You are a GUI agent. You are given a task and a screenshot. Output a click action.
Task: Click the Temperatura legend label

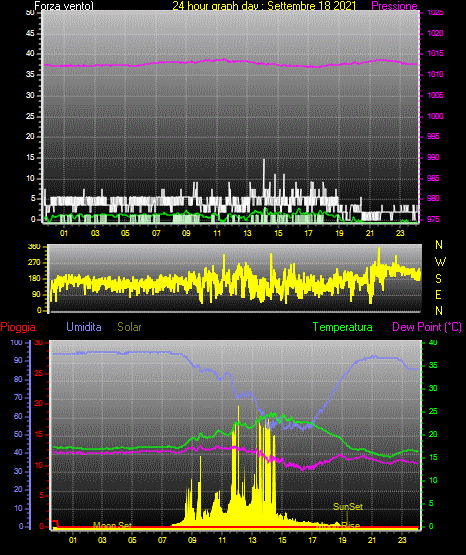click(342, 327)
